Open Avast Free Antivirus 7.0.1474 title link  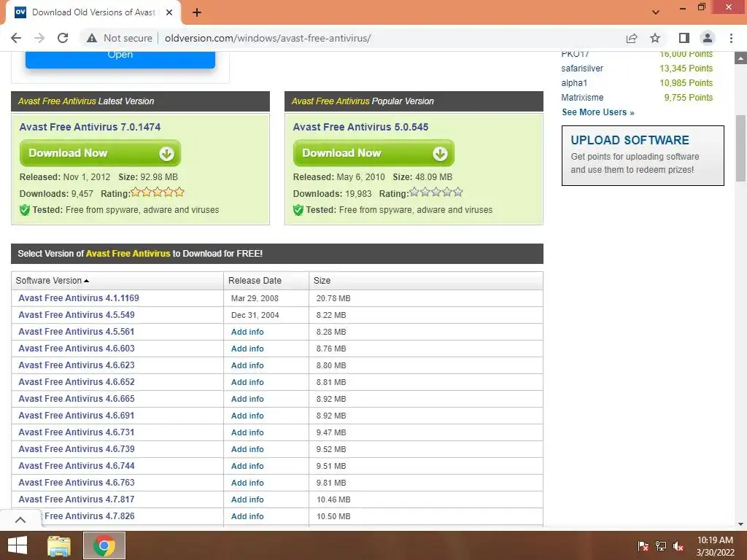(90, 127)
